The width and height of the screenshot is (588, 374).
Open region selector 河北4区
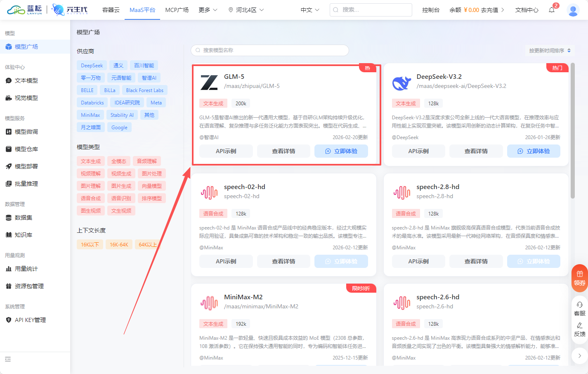[x=246, y=10]
